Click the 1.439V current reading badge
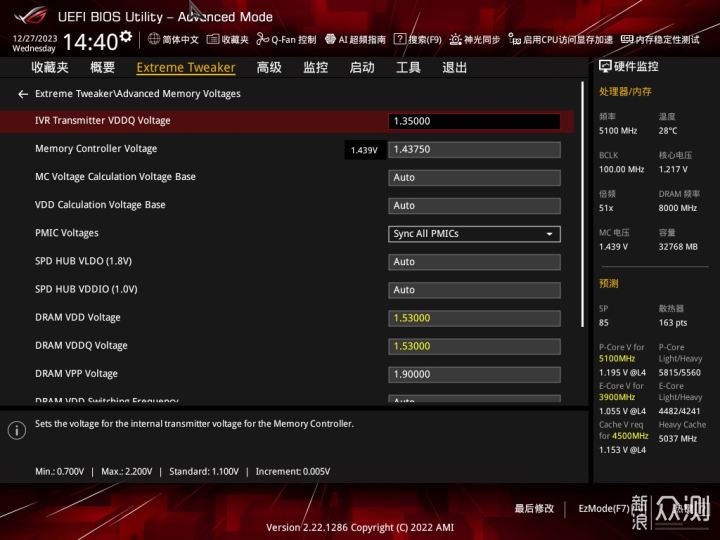 click(x=365, y=150)
